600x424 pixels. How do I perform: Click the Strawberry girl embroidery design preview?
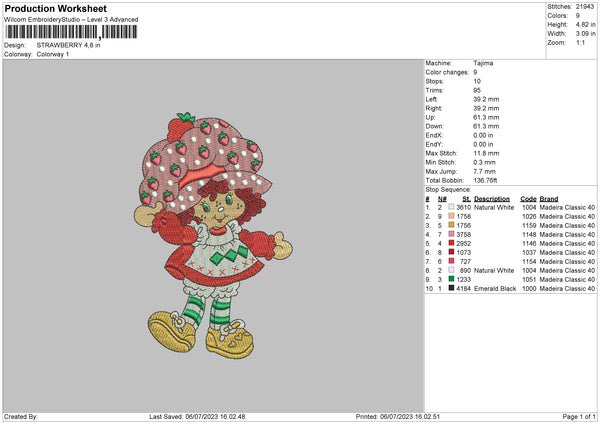213,235
